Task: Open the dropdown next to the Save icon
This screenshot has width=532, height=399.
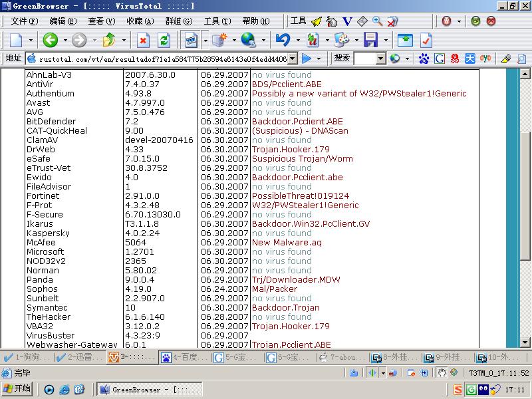Action: pyautogui.click(x=386, y=41)
